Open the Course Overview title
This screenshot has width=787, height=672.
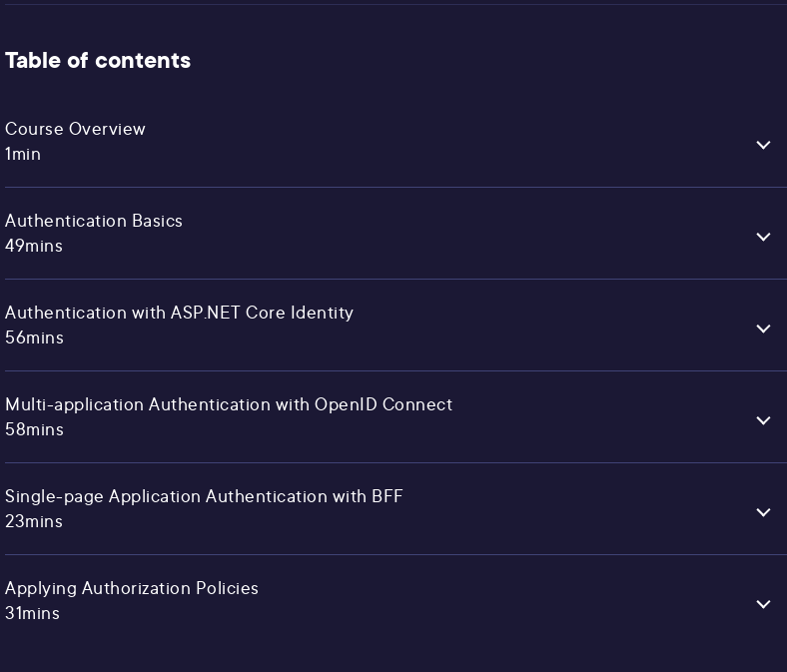75,129
